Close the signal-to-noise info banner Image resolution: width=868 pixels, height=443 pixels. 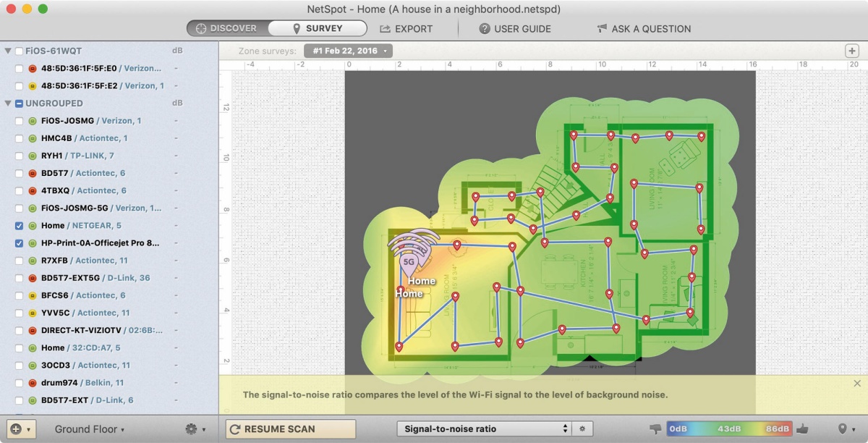[x=857, y=384]
